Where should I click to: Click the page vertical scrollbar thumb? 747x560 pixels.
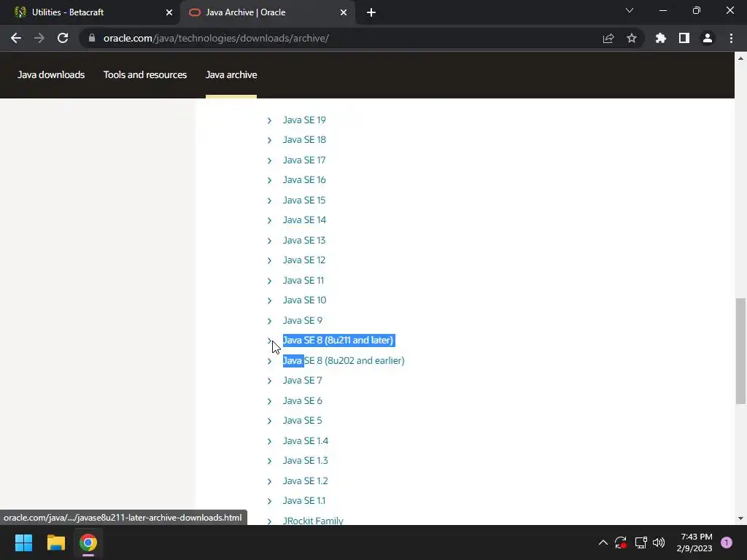click(x=740, y=351)
